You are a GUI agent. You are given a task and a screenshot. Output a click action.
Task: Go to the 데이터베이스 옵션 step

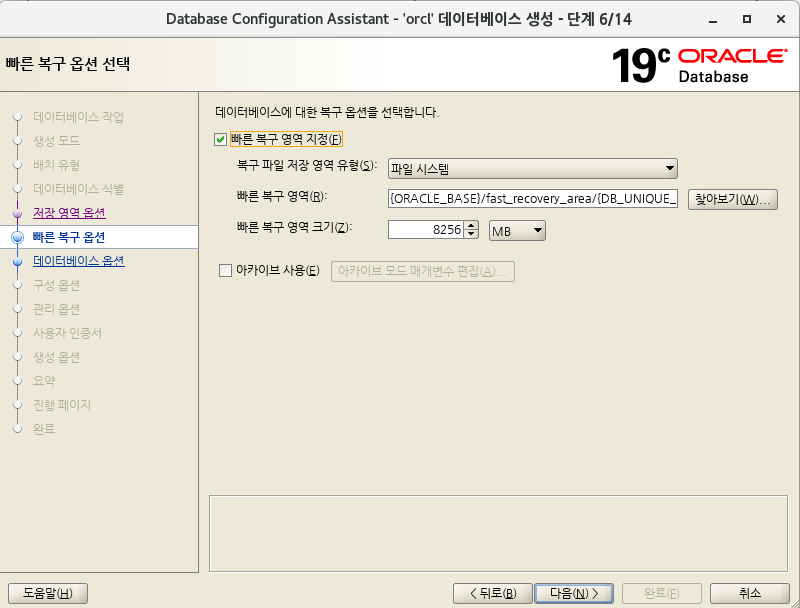79,261
